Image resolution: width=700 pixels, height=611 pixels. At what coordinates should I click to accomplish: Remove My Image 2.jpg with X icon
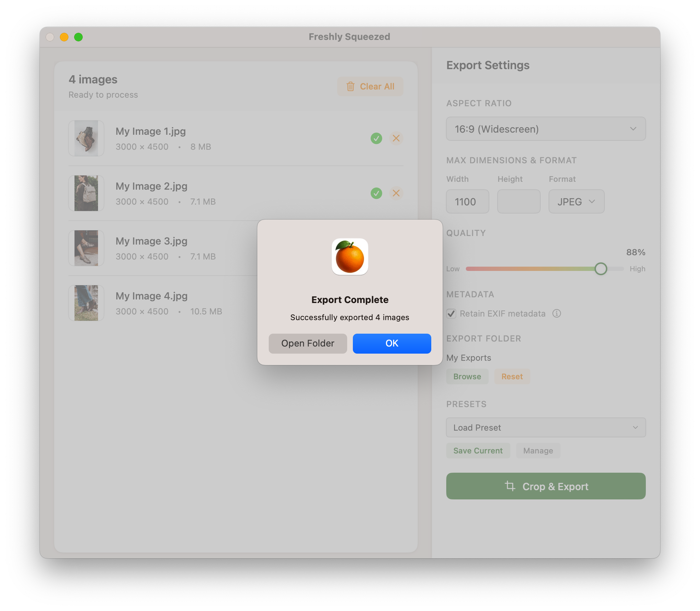396,193
